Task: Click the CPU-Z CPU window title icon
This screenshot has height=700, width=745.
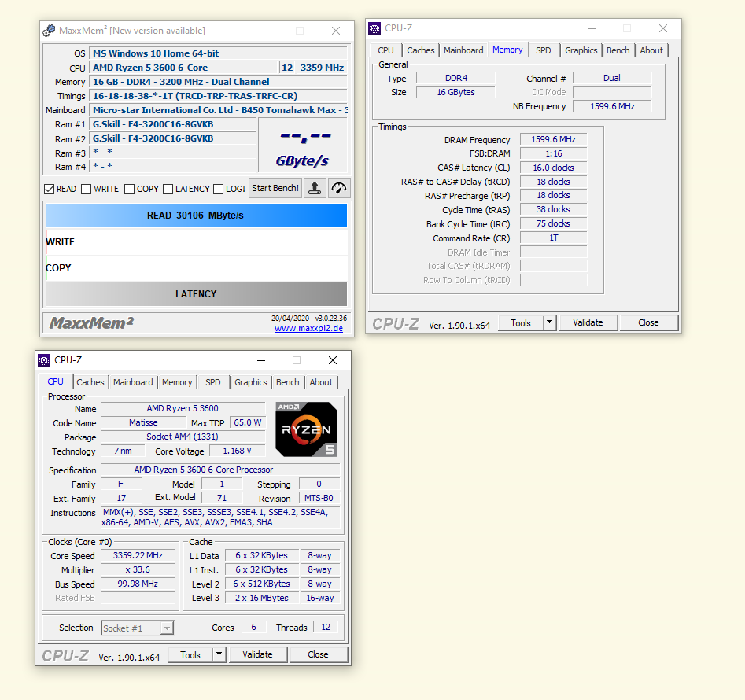Action: (44, 360)
